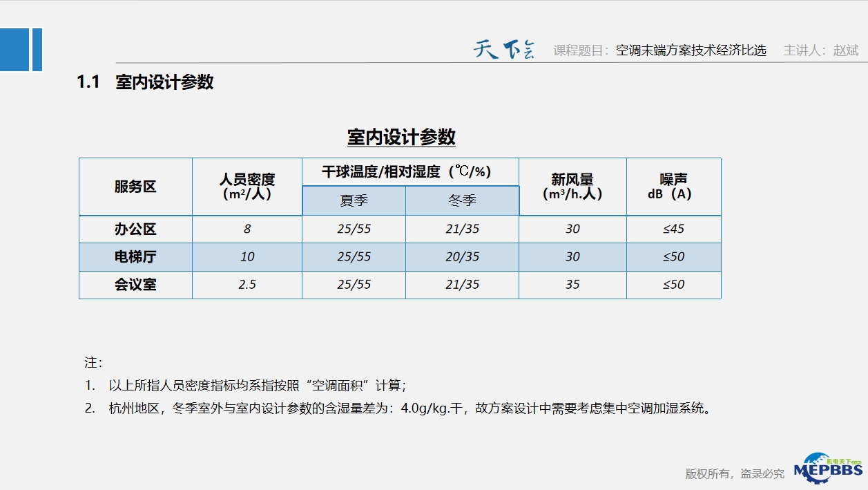868x490 pixels.
Task: Click the 新风量 column header
Action: pyautogui.click(x=572, y=187)
